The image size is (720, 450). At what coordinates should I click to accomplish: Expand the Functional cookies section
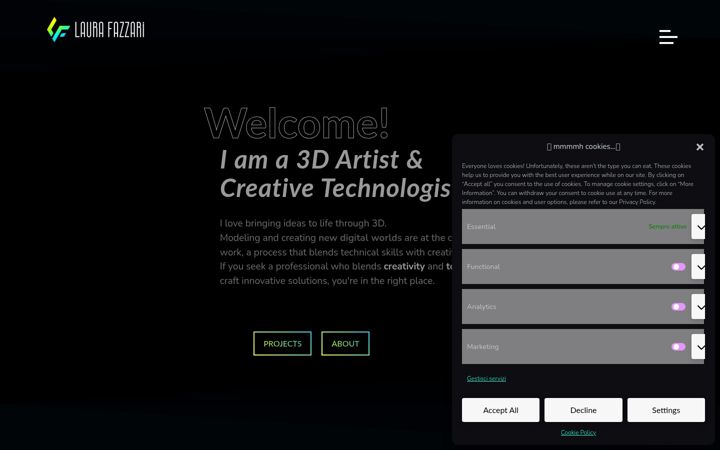click(698, 267)
